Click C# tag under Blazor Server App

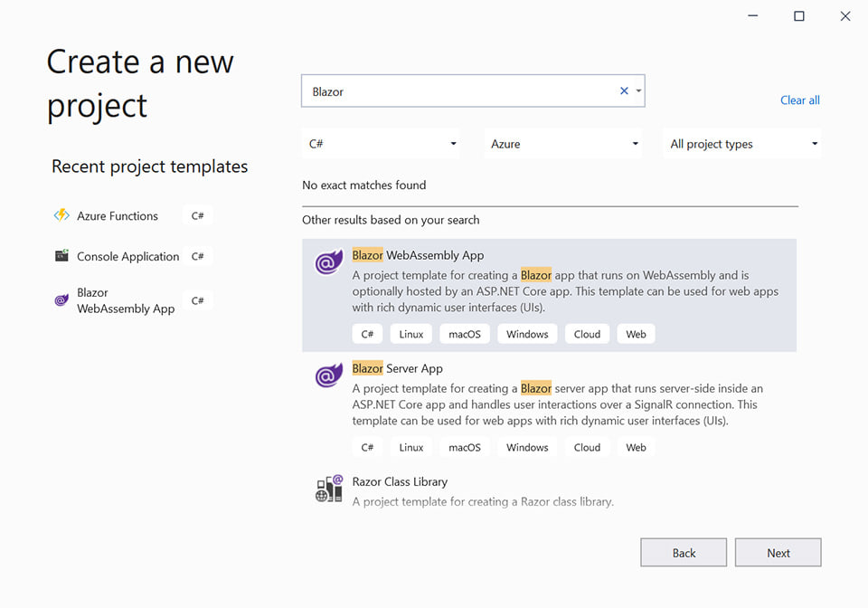pos(367,447)
